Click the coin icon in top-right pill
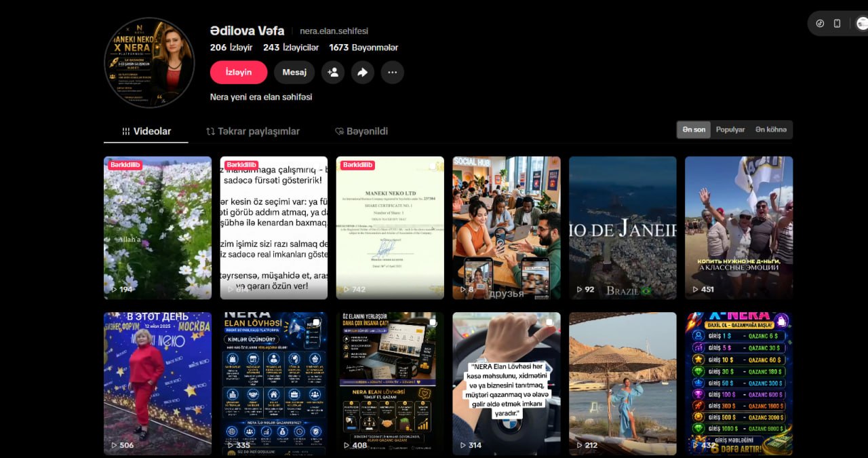868x458 pixels. (x=820, y=23)
